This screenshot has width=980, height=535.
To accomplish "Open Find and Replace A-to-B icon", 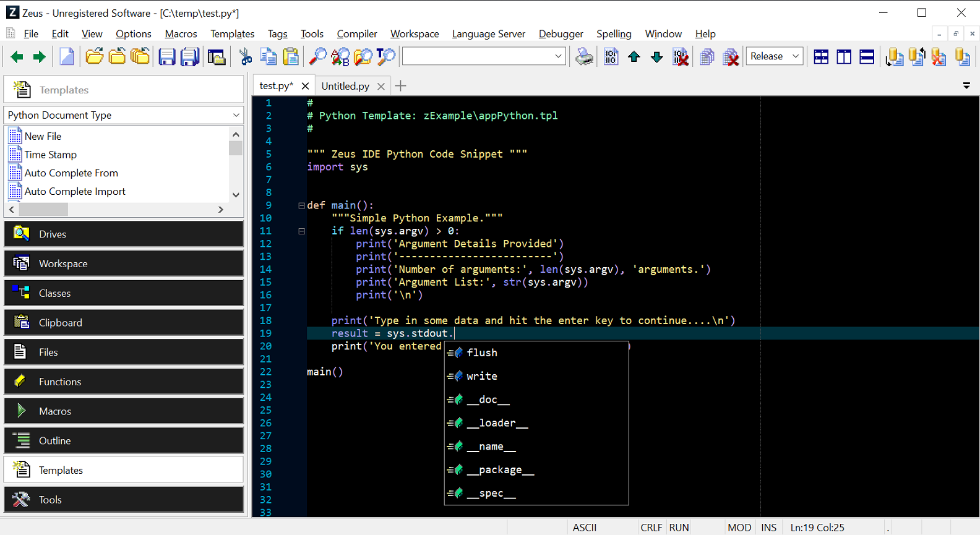I will (x=340, y=57).
